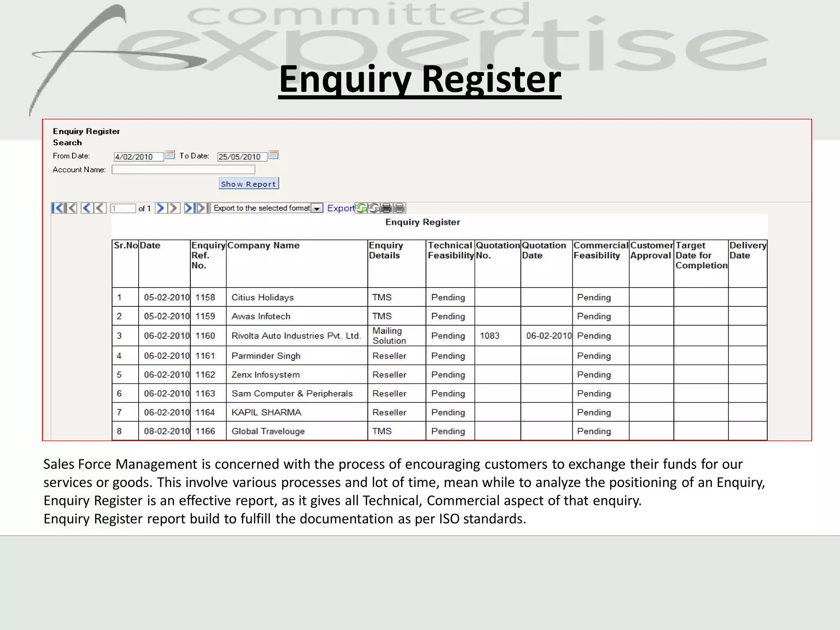Click the Commercial Feasibility column header

[x=601, y=263]
